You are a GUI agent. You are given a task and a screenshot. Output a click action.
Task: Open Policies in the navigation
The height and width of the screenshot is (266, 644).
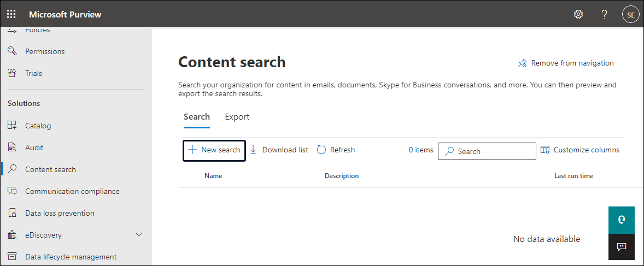[37, 30]
